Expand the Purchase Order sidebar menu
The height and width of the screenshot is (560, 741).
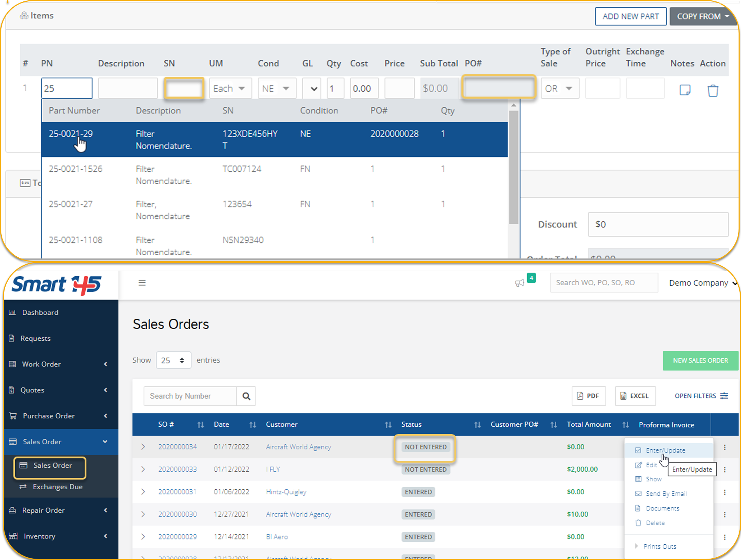(x=61, y=416)
